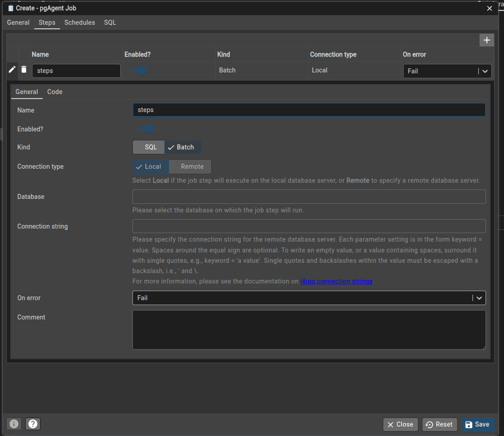Open the On error dropdown in General form
Image resolution: width=504 pixels, height=436 pixels.
tap(479, 298)
